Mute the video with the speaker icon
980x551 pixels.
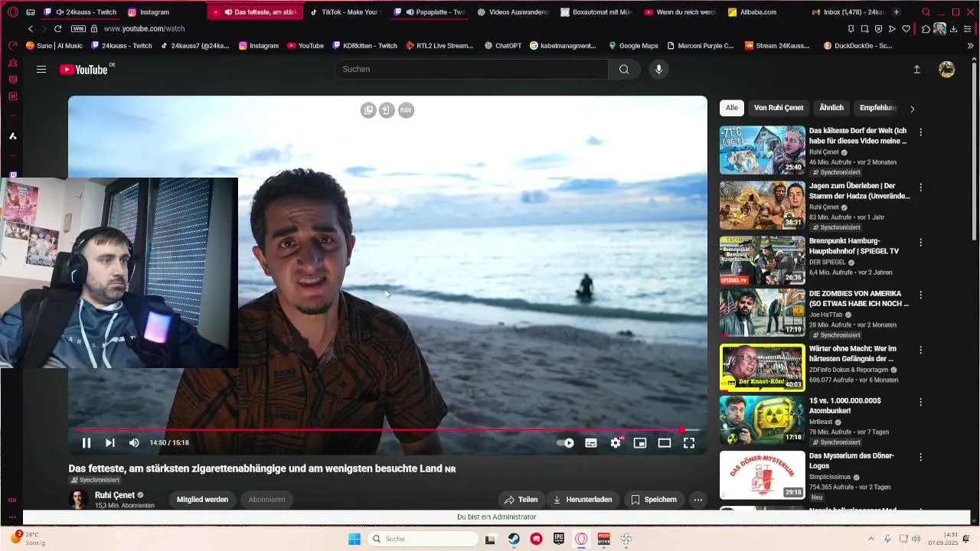[134, 442]
